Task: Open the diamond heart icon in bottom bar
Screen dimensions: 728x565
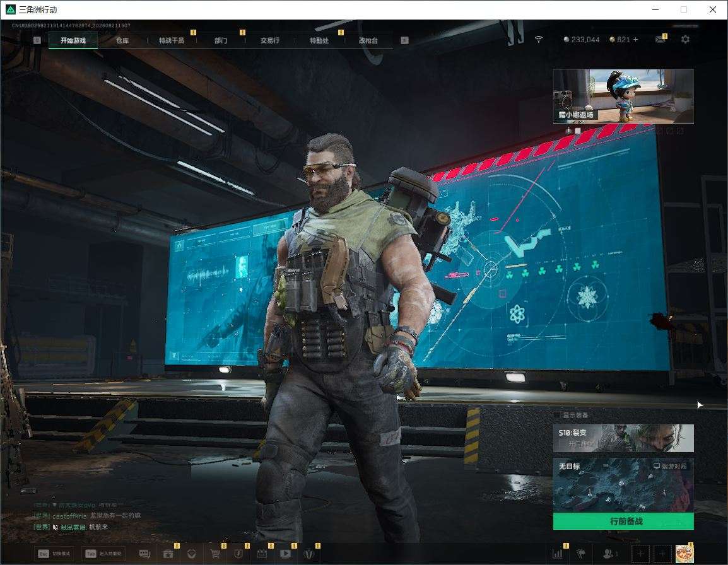Action: click(191, 554)
